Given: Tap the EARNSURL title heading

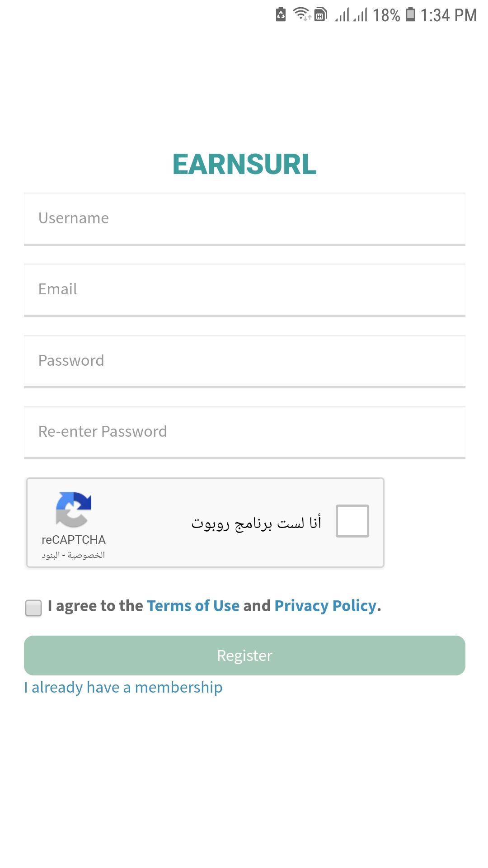Looking at the screenshot, I should tap(244, 164).
